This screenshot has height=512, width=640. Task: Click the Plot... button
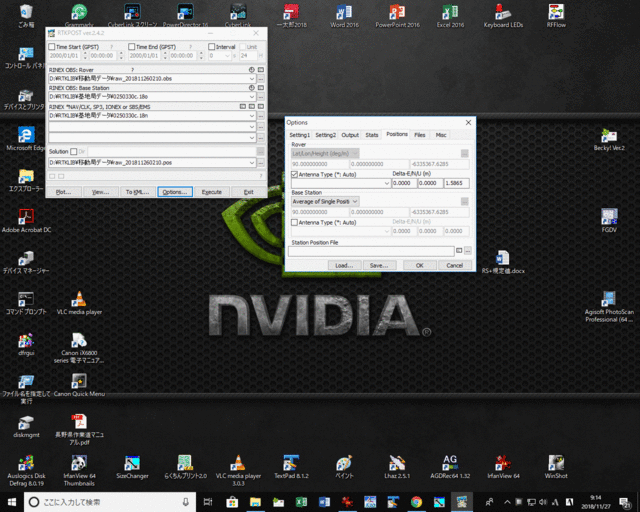(63, 192)
